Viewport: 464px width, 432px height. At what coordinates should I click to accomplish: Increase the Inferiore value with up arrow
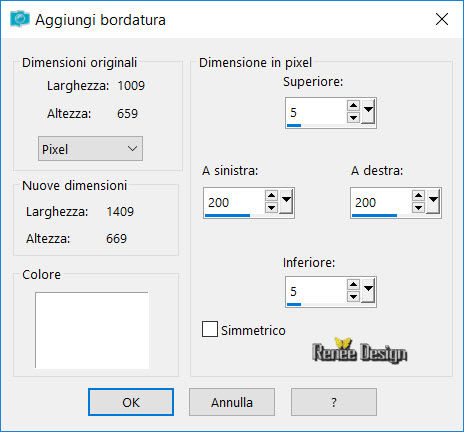coord(353,285)
